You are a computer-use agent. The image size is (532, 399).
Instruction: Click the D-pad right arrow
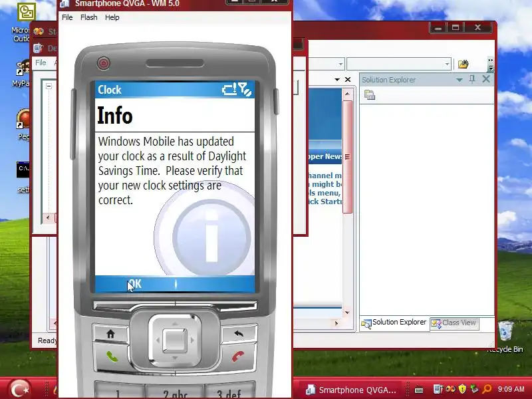[192, 340]
